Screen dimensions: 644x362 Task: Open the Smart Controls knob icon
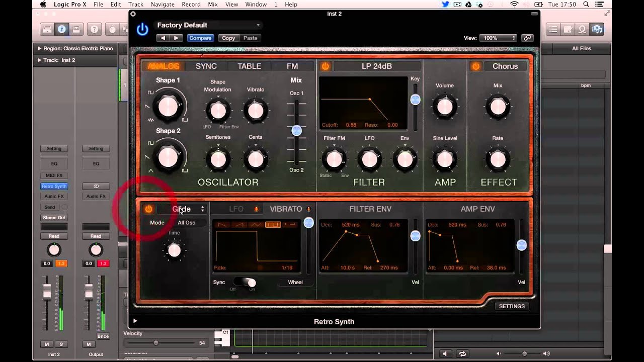(x=112, y=30)
